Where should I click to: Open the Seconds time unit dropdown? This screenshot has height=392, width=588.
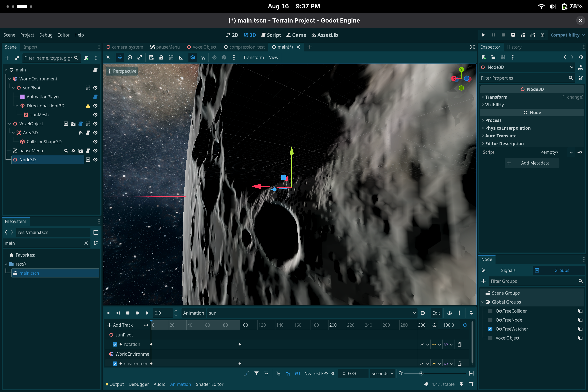tap(382, 373)
